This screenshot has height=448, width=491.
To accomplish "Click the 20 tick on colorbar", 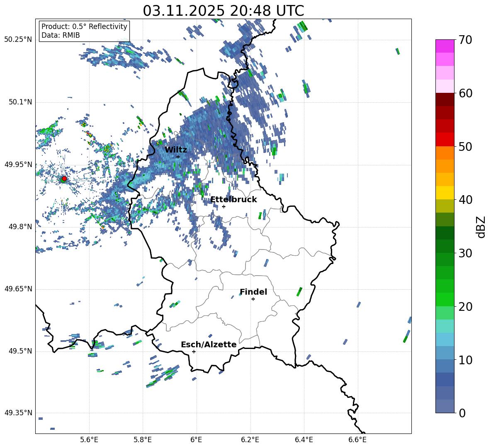I will point(465,306).
